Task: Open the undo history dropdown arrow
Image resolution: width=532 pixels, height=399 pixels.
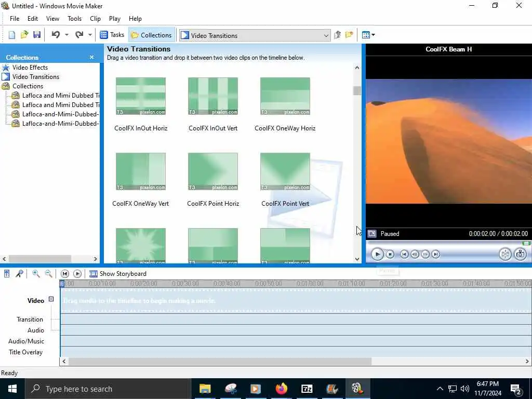Action: (x=66, y=35)
